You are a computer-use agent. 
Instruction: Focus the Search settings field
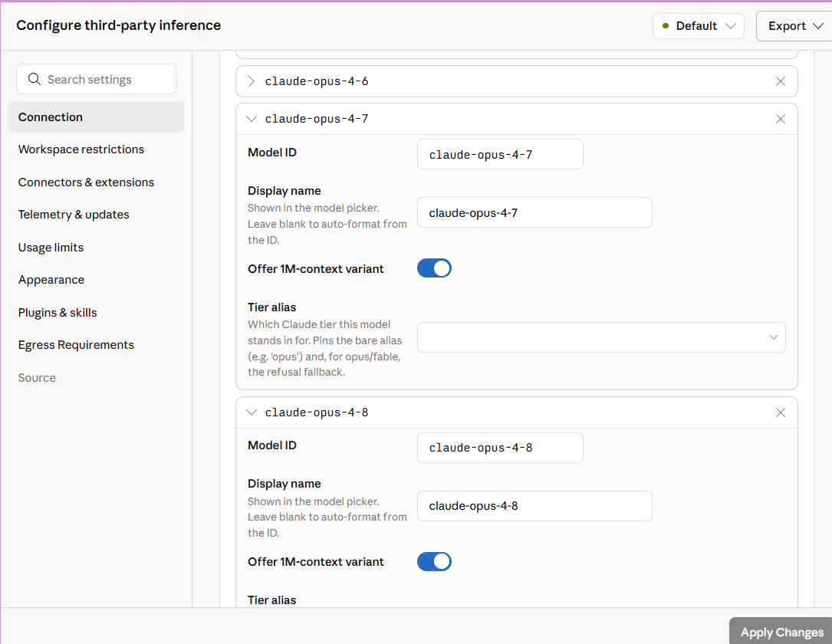coord(96,79)
